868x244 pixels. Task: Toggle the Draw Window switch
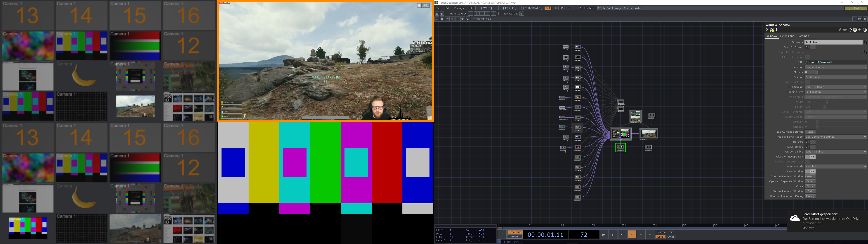810,171
